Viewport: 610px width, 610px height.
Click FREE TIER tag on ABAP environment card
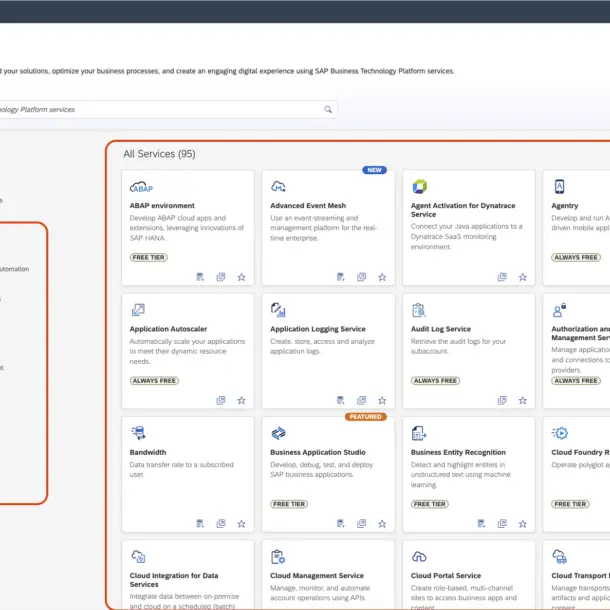click(149, 258)
